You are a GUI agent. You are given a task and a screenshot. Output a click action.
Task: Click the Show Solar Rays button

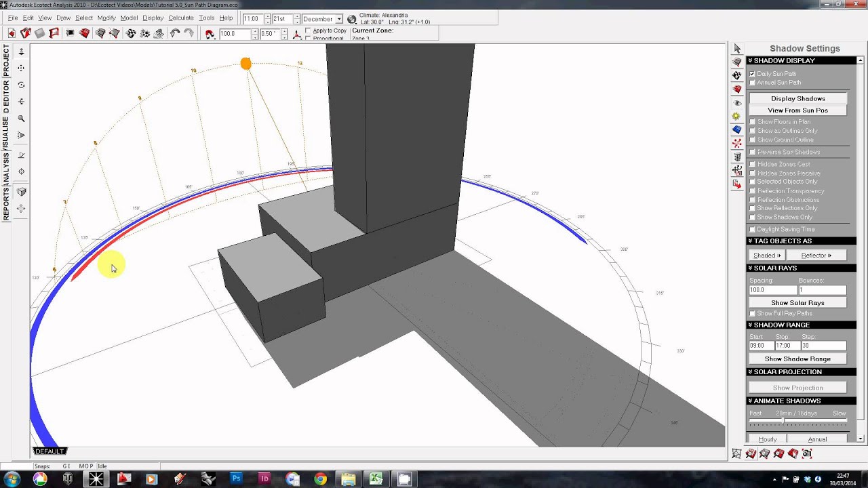coord(797,303)
